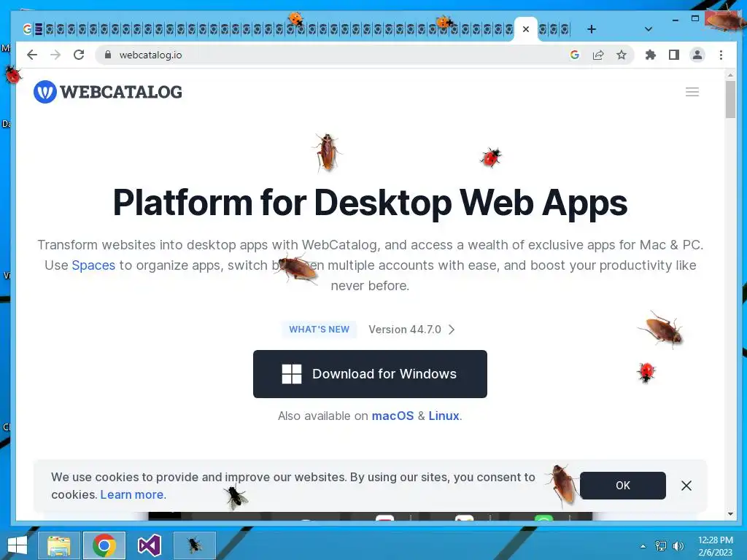The height and width of the screenshot is (560, 747).
Task: View site info via the padlock icon
Action: click(x=108, y=55)
